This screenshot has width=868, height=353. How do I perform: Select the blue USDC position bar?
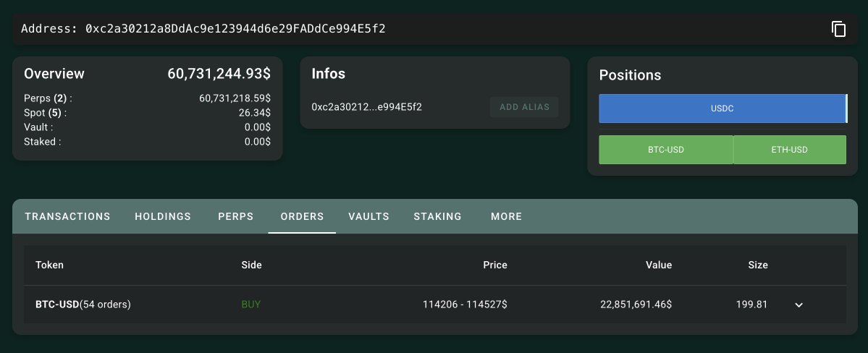722,109
